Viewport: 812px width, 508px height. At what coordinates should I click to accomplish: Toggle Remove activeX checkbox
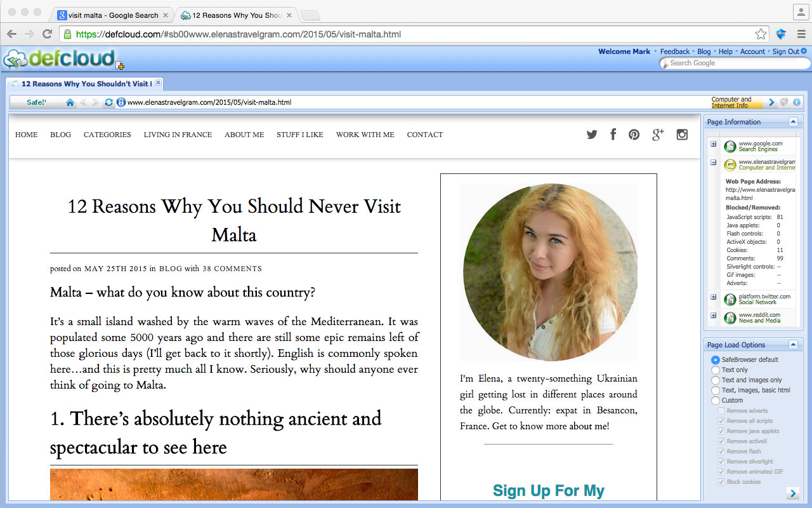[x=721, y=441]
